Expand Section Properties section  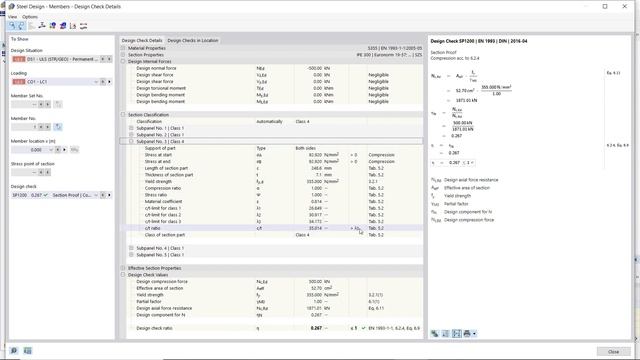(123, 55)
